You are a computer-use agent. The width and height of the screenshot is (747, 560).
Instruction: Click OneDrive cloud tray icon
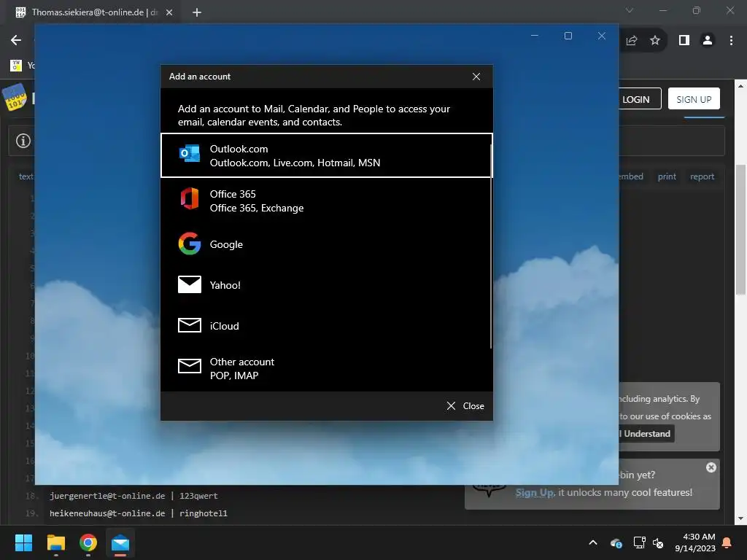coord(616,542)
